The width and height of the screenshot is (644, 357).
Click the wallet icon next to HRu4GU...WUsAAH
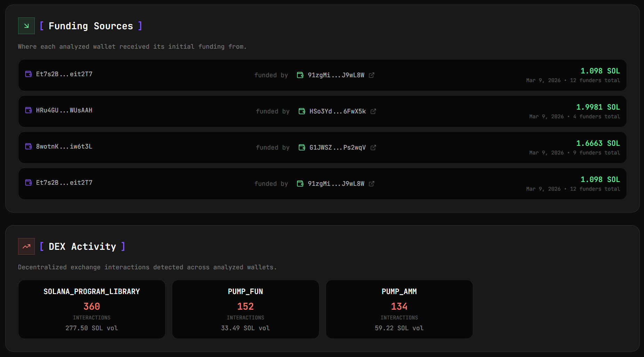pyautogui.click(x=28, y=110)
